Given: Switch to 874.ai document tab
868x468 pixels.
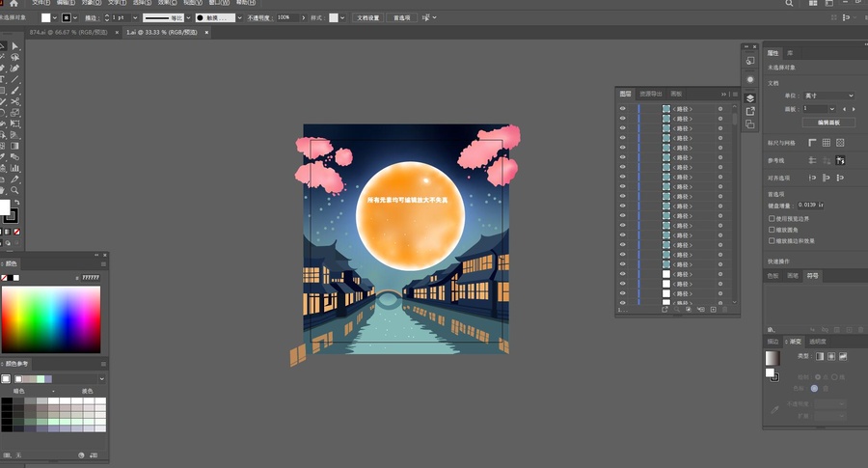Looking at the screenshot, I should pos(68,33).
